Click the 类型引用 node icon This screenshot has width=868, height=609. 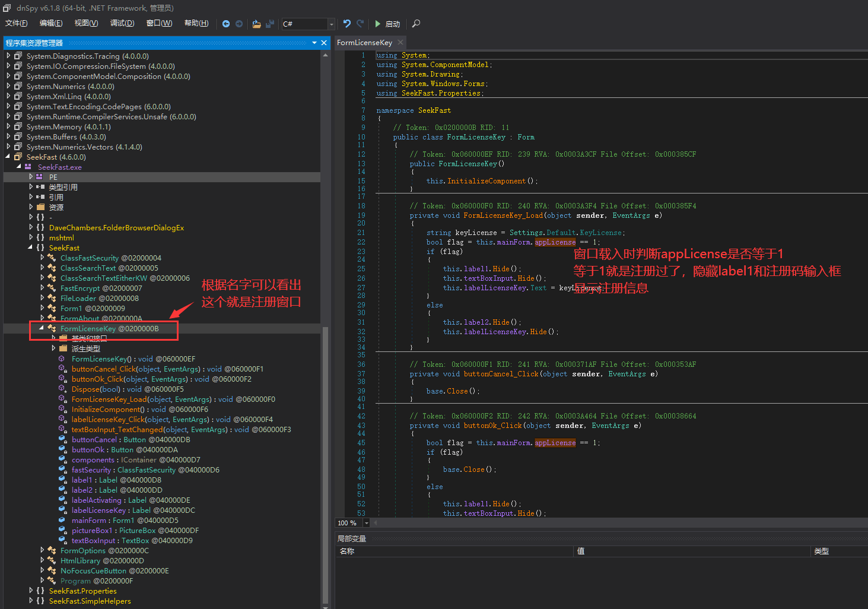coord(40,187)
